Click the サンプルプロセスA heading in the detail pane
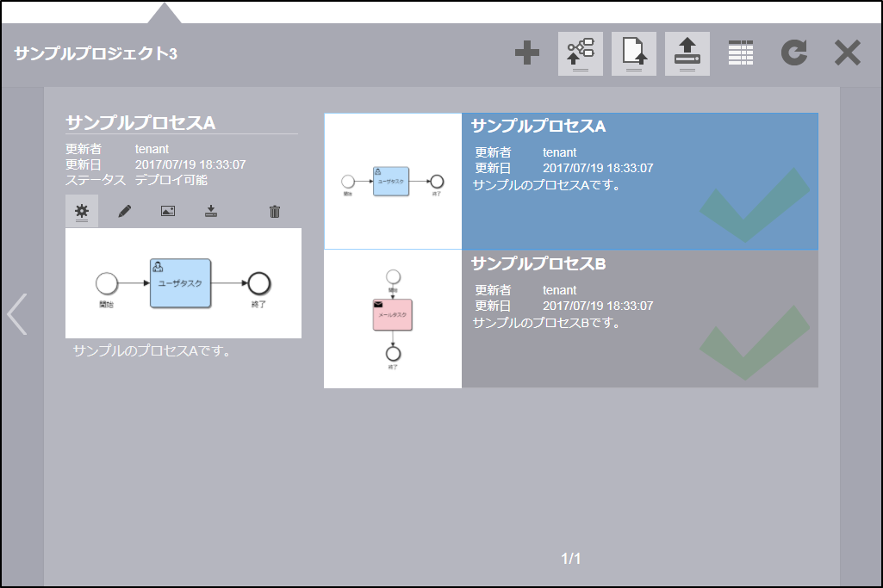The image size is (883, 588). tap(140, 122)
